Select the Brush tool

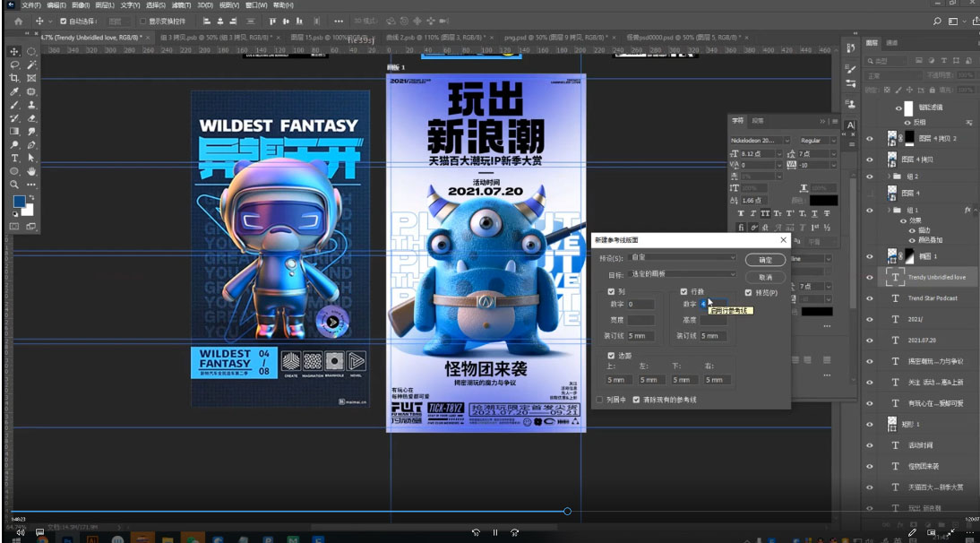click(x=13, y=105)
